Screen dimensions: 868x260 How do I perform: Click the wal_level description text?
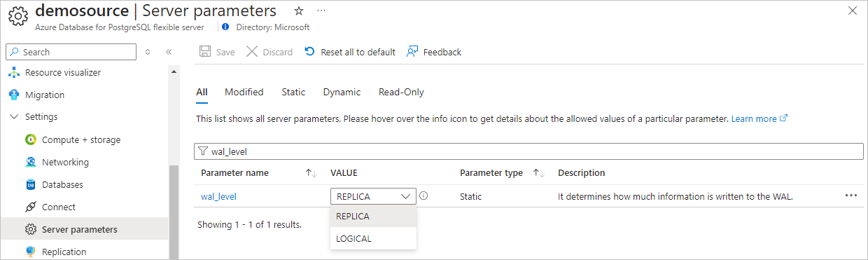[675, 196]
